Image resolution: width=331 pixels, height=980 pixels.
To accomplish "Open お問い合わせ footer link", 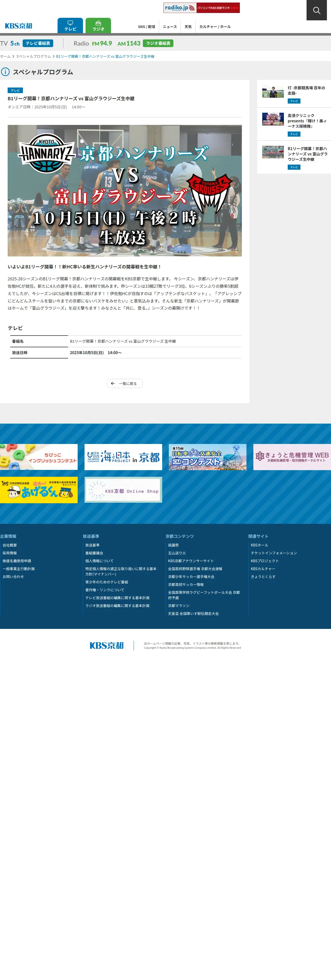I will [13, 577].
